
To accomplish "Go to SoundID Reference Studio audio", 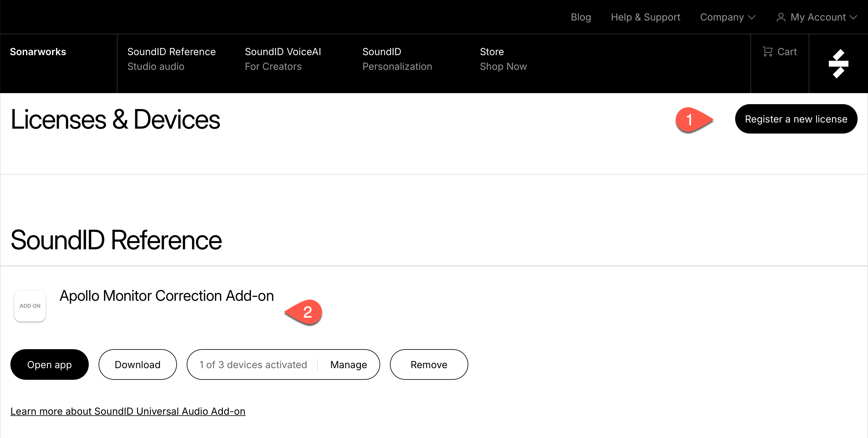I will (x=171, y=59).
